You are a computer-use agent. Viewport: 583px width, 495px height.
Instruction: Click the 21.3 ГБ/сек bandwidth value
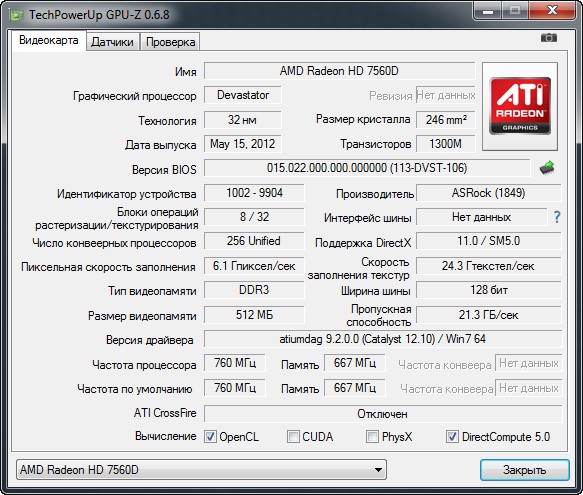click(489, 315)
